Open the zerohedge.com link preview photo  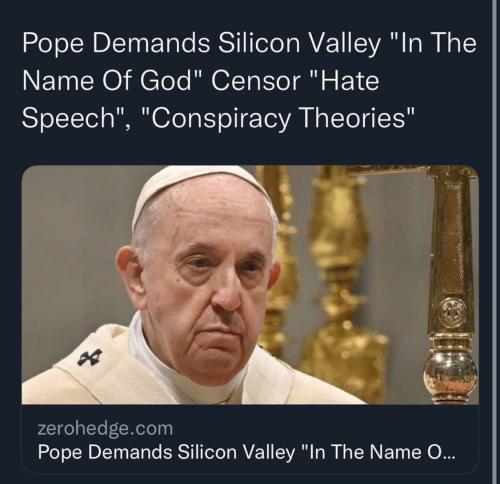(x=250, y=285)
